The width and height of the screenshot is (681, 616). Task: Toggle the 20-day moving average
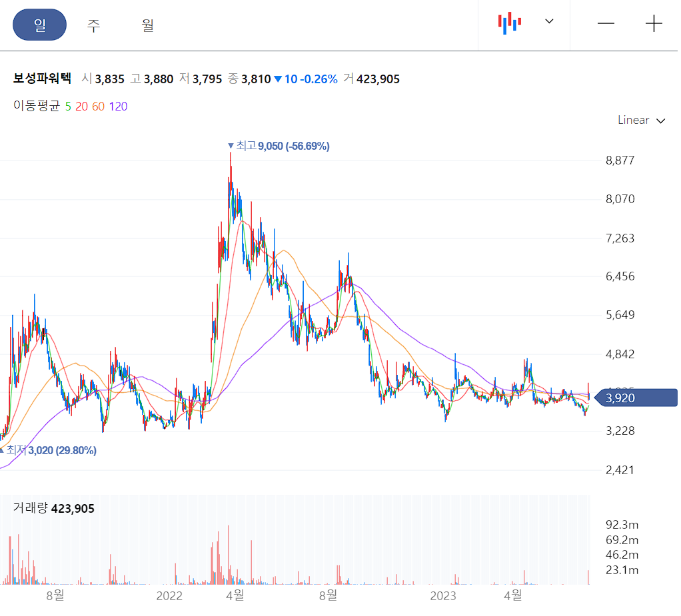pyautogui.click(x=81, y=107)
